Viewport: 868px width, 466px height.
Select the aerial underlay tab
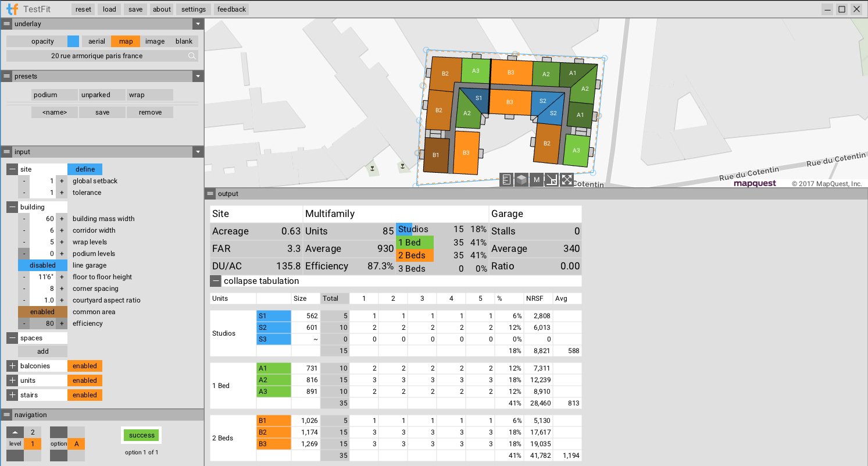(x=97, y=41)
